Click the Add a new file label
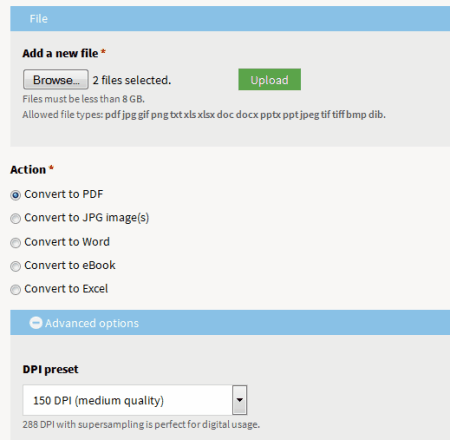Viewport: 450px width, 440px height. pyautogui.click(x=60, y=53)
